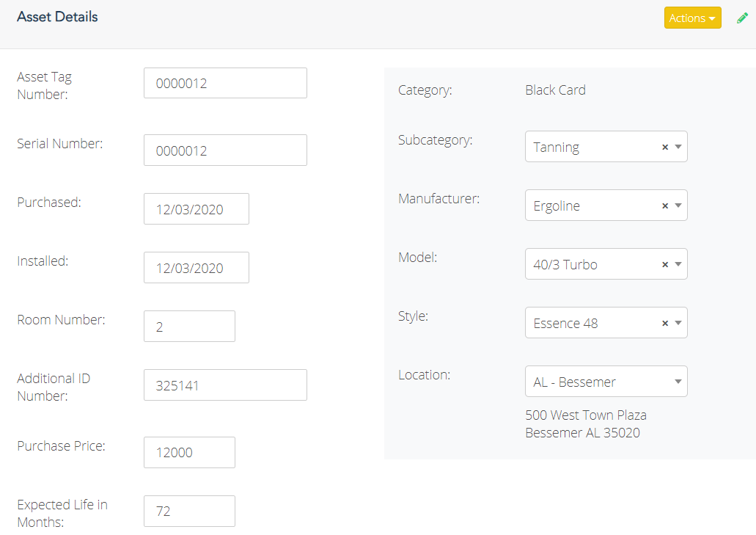
Task: Select the Category label
Action: [x=425, y=91]
